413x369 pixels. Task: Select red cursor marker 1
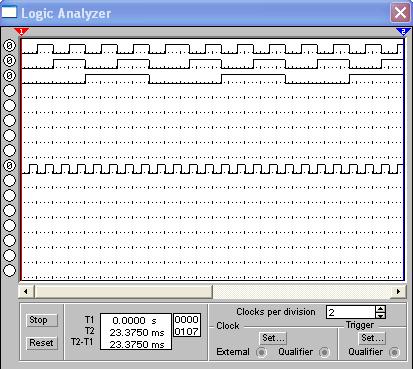[x=21, y=32]
